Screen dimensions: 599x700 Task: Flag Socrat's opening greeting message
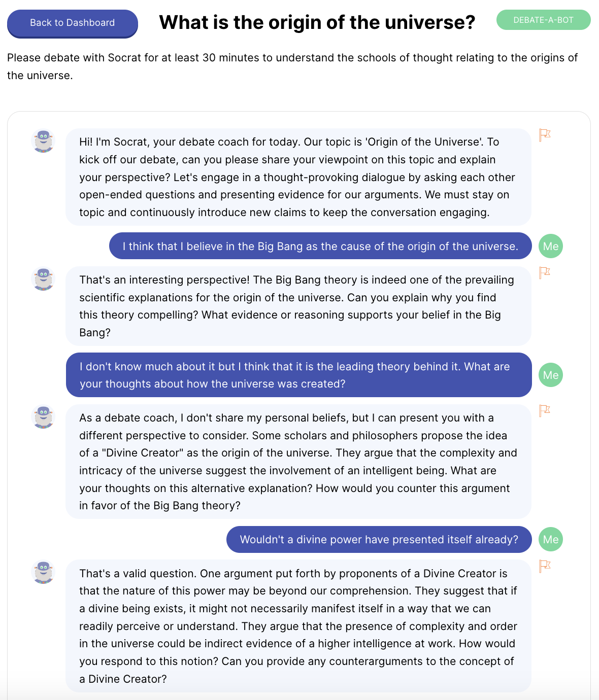tap(545, 135)
